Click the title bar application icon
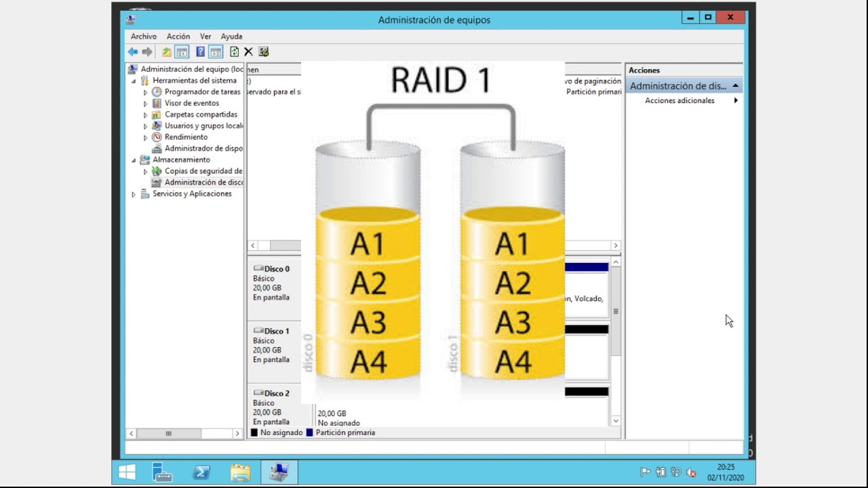Viewport: 868px width, 488px height. pyautogui.click(x=131, y=20)
